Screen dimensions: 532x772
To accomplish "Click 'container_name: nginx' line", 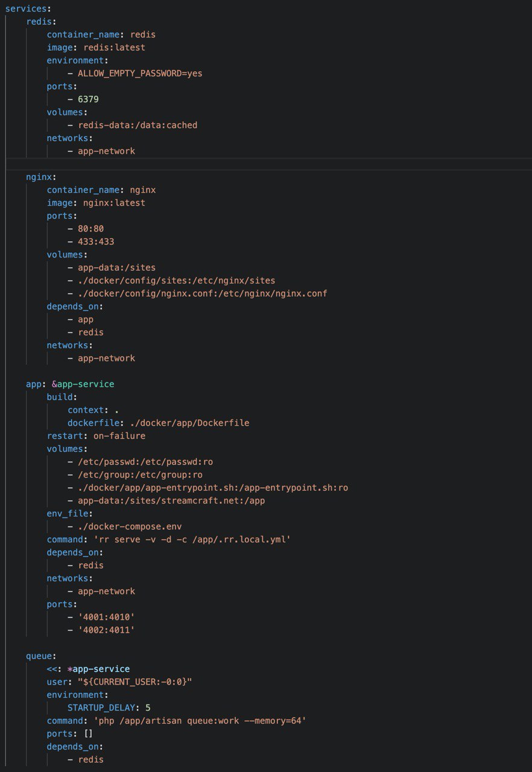I will click(x=101, y=189).
